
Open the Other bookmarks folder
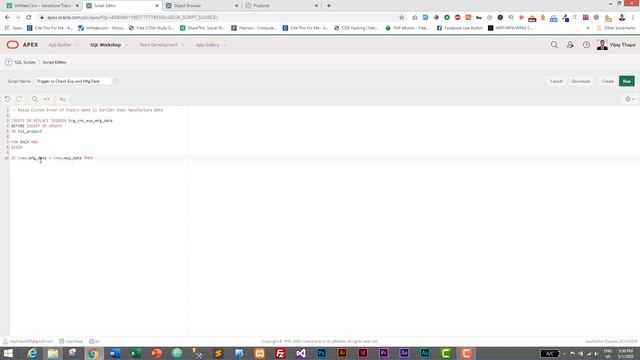coord(616,28)
